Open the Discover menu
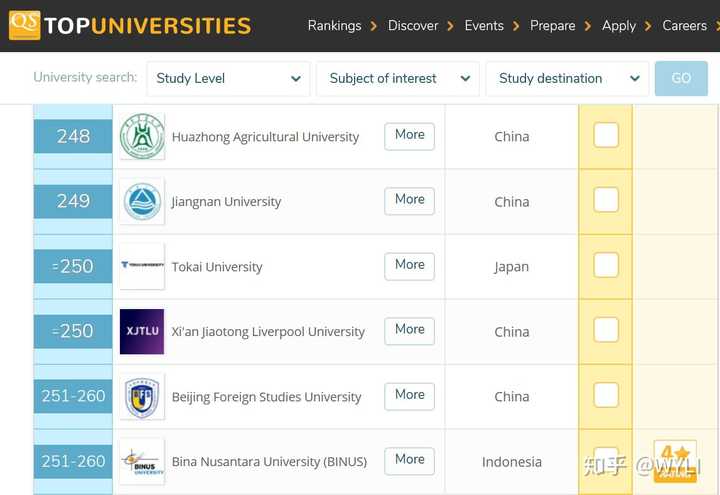The height and width of the screenshot is (495, 720). coord(413,26)
